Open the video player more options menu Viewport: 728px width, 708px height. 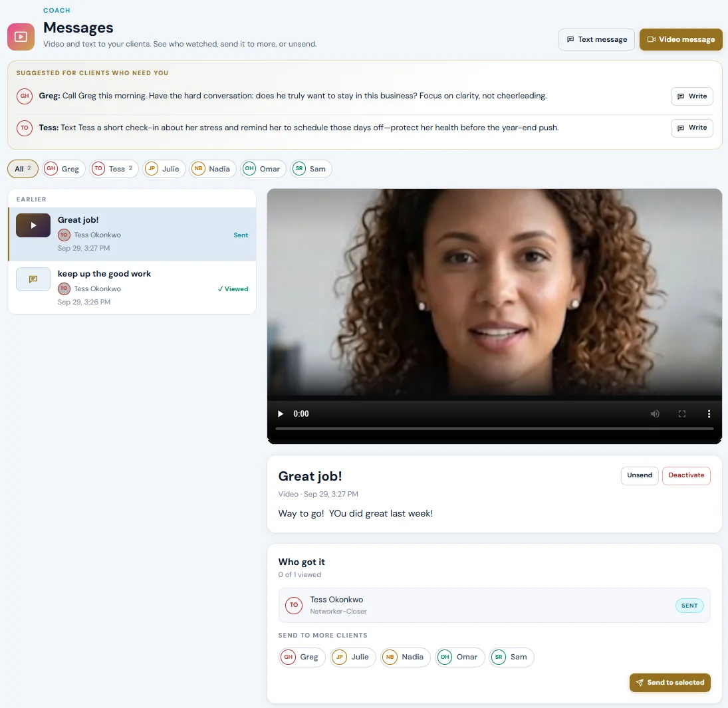tap(709, 413)
